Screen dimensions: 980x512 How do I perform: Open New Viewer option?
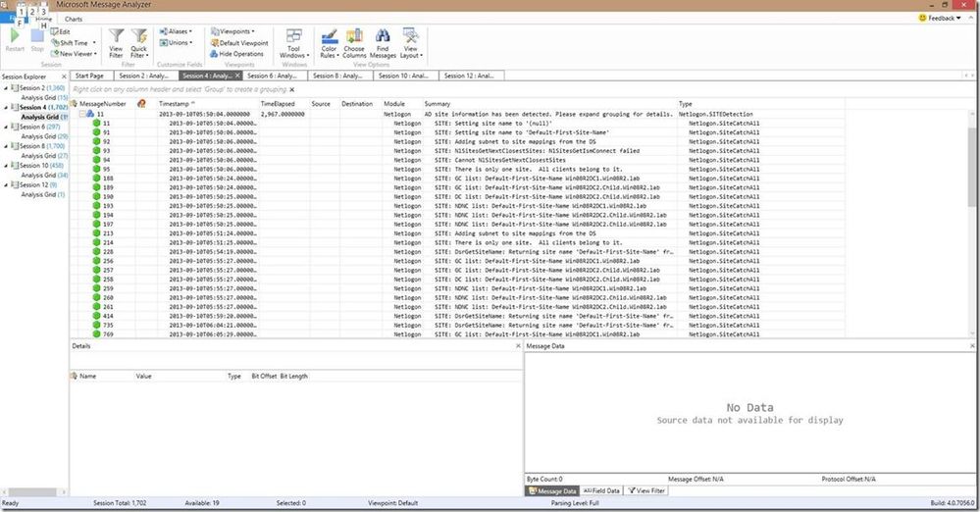(74, 54)
